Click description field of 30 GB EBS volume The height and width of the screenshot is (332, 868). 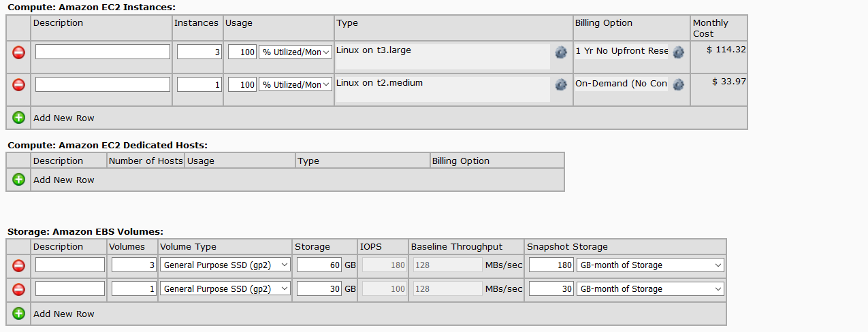coord(70,288)
